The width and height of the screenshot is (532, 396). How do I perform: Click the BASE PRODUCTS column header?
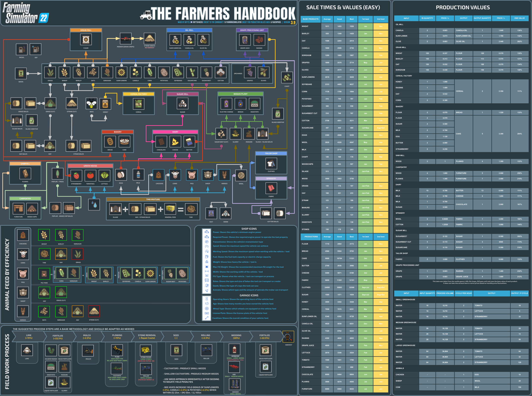(310, 19)
